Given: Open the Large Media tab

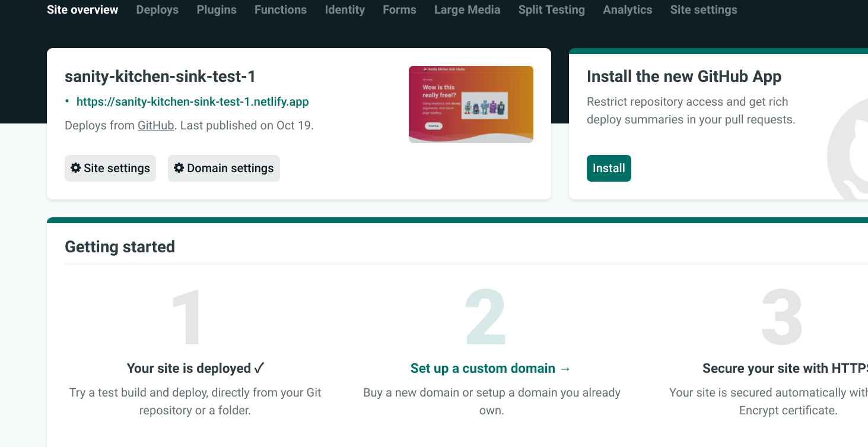Looking at the screenshot, I should click(467, 9).
